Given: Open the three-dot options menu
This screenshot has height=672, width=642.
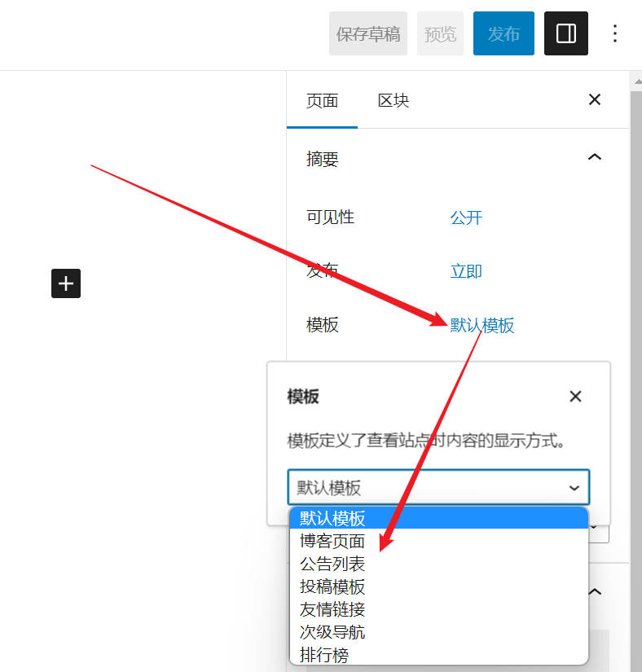Looking at the screenshot, I should click(x=615, y=33).
